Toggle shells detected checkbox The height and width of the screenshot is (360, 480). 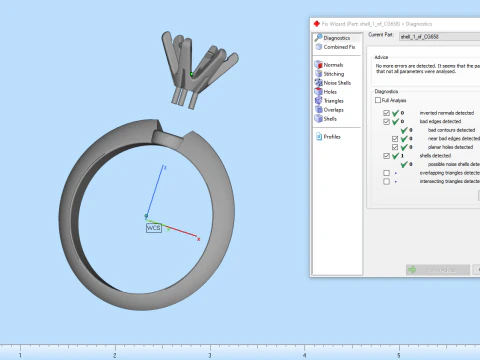point(386,156)
